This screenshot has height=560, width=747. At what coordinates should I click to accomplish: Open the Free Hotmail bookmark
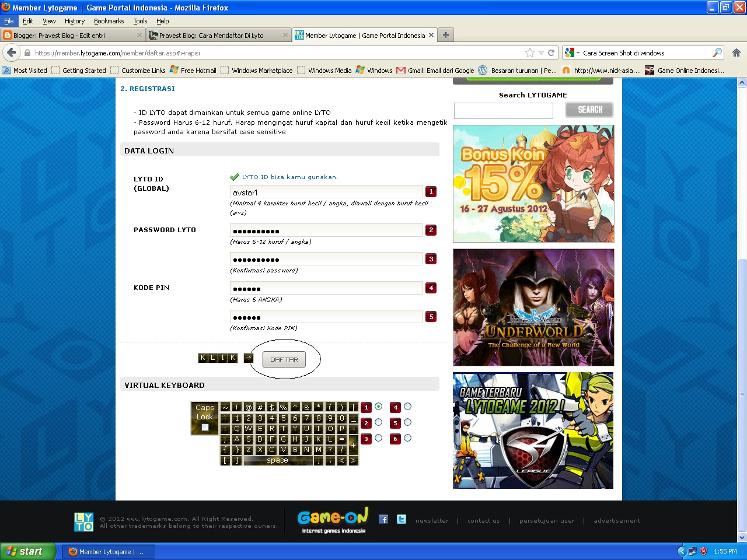[x=193, y=70]
